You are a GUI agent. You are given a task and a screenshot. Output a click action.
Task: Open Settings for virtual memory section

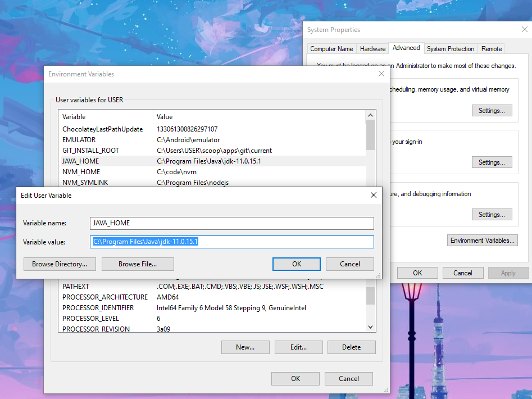(x=492, y=111)
